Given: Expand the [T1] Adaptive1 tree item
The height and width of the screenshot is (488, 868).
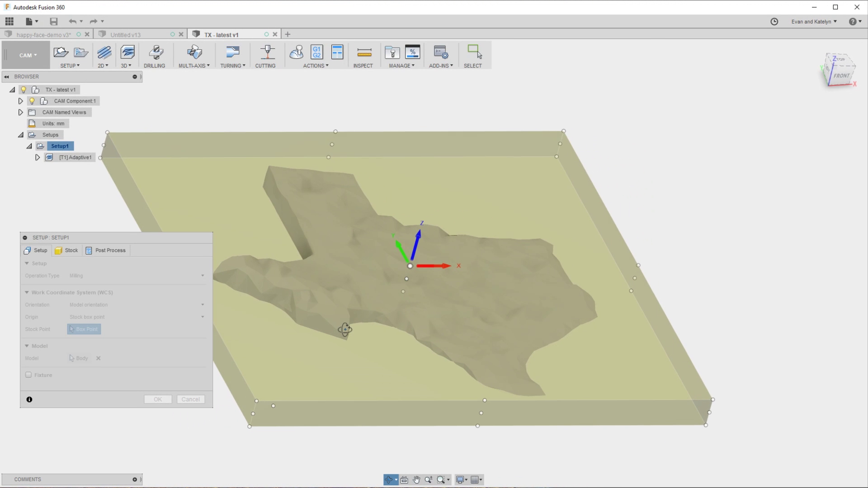Looking at the screenshot, I should [38, 157].
